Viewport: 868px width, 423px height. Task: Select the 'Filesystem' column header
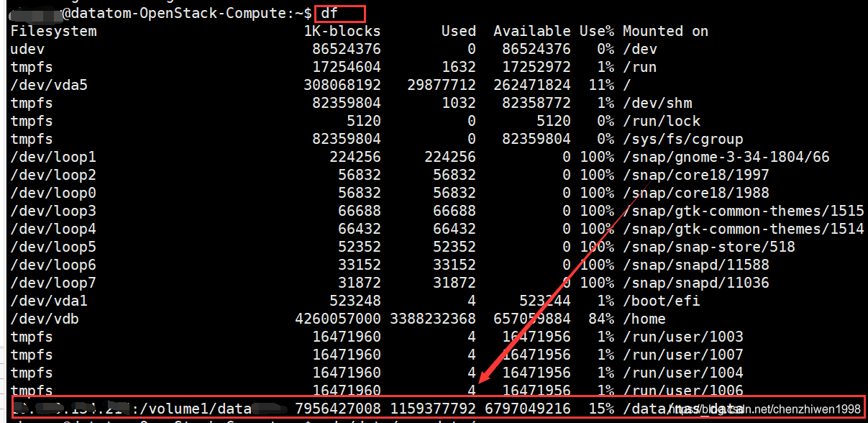[54, 31]
